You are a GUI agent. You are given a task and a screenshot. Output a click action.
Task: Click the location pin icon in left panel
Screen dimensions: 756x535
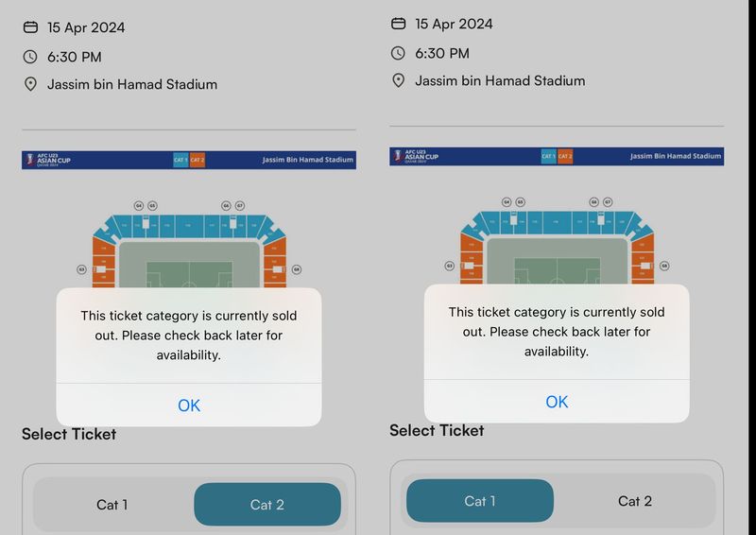click(30, 84)
